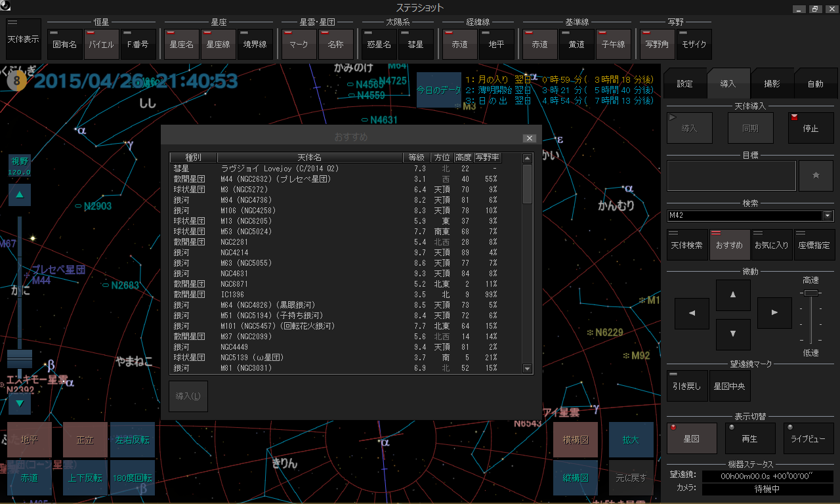Toggle 黄道 ecliptic line
Screen dimensions: 840x504
tap(576, 44)
